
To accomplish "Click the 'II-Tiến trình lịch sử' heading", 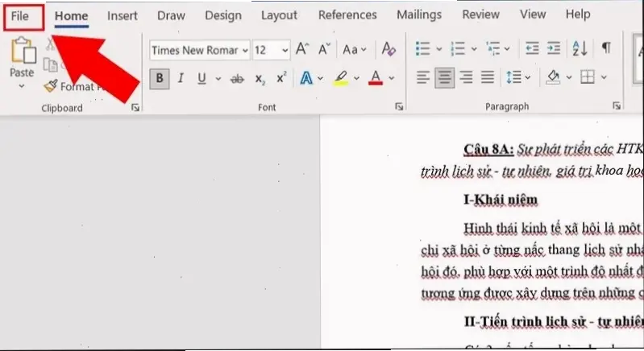I will click(525, 321).
